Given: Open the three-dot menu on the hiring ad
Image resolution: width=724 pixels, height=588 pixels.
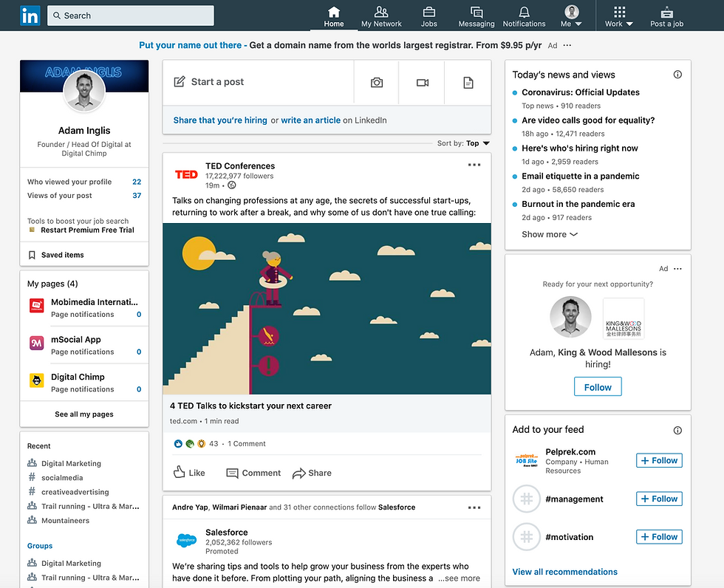Looking at the screenshot, I should point(677,269).
